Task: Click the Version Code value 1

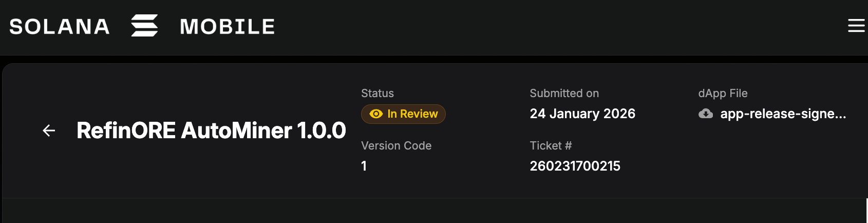Action: 364,166
